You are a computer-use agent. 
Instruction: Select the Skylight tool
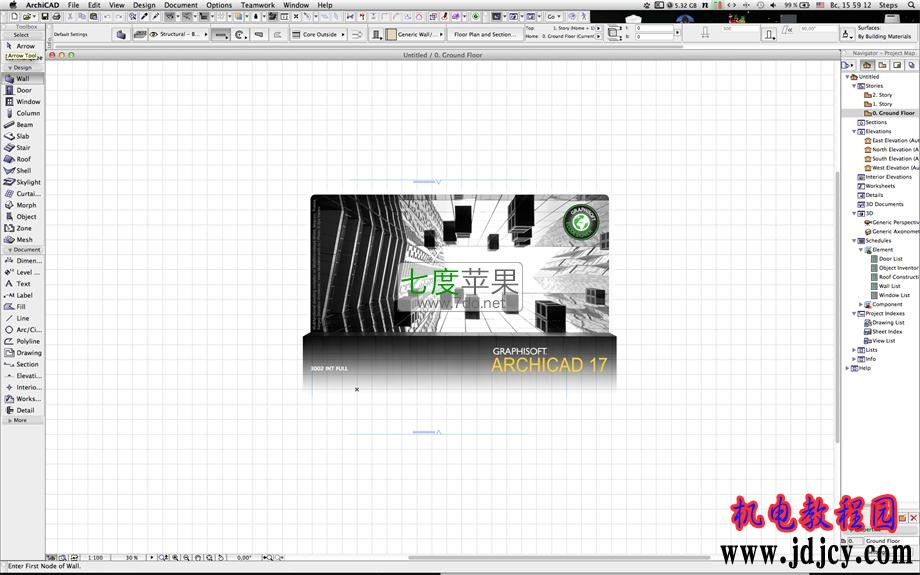pyautogui.click(x=21, y=182)
